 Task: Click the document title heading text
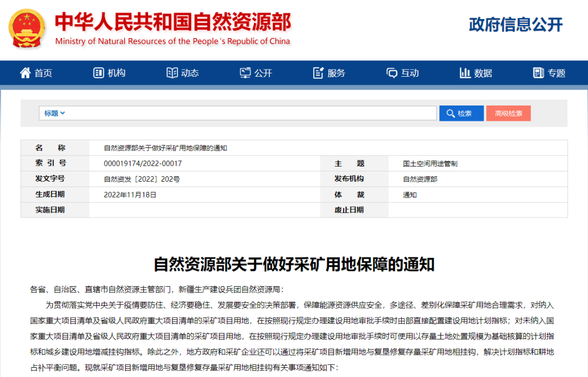[294, 264]
